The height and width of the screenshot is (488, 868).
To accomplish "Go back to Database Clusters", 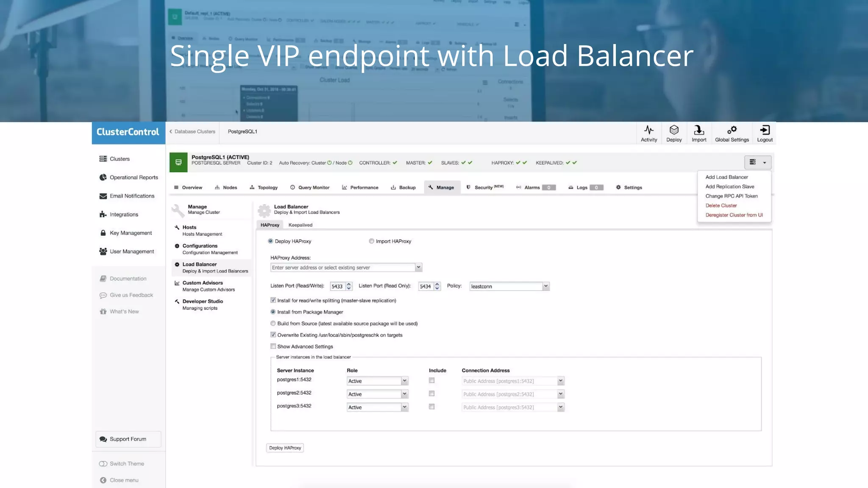I will pos(192,131).
